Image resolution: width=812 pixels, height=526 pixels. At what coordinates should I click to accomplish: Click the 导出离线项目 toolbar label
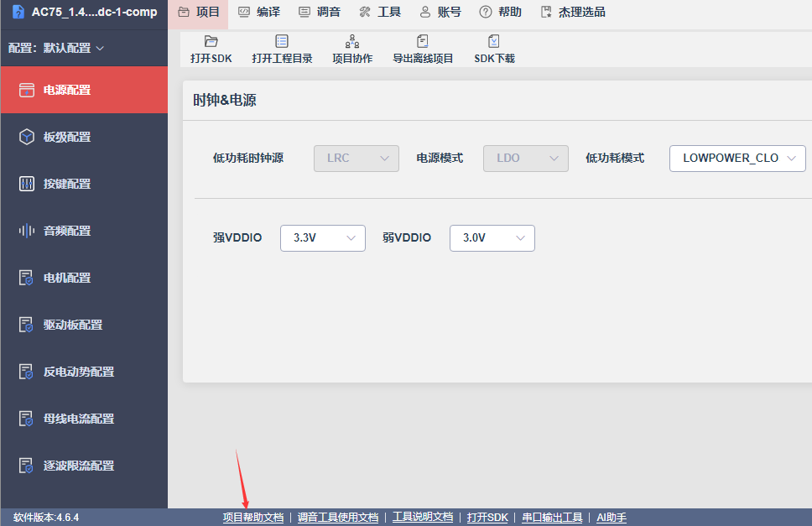[423, 59]
